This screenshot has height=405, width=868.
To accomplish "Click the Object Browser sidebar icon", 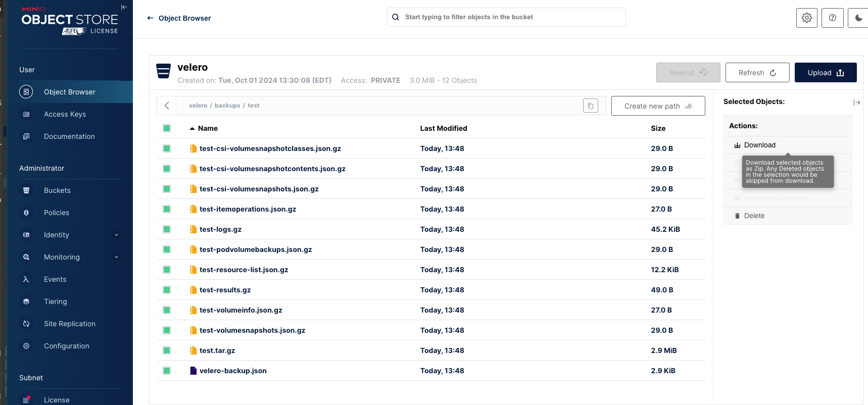I will [26, 92].
